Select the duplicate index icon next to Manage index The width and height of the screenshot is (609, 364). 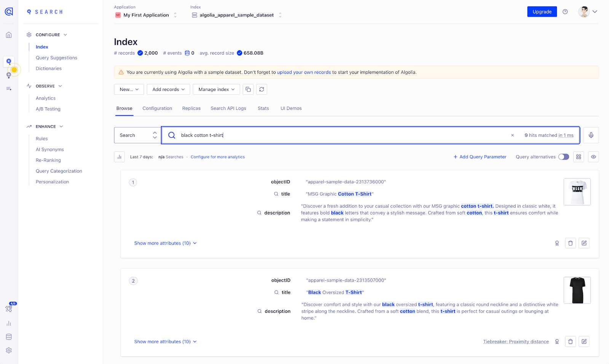[248, 89]
